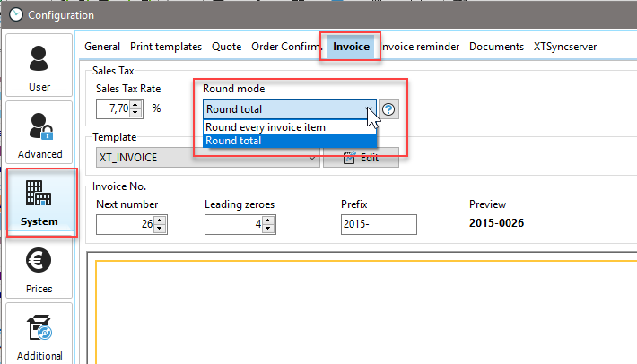Image resolution: width=637 pixels, height=364 pixels.
Task: Go to the Documents tab
Action: [496, 46]
